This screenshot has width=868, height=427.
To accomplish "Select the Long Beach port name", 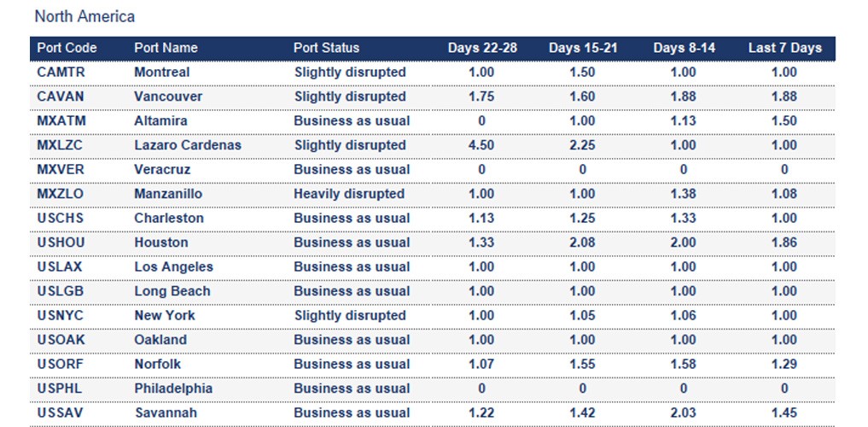I will click(173, 291).
